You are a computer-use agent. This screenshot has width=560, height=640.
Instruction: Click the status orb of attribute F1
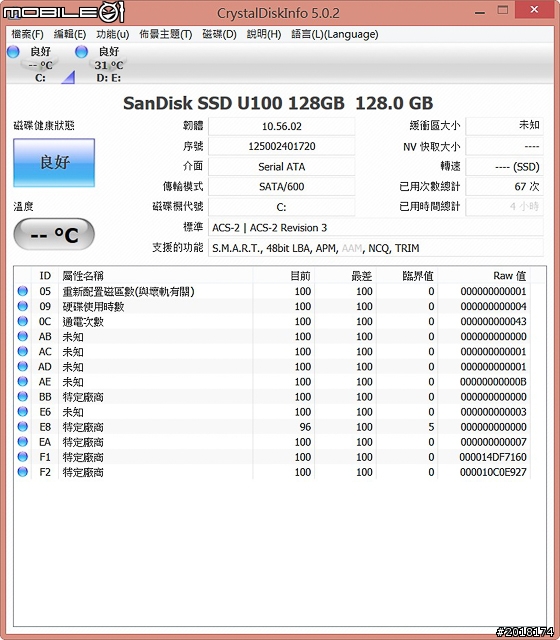pos(23,457)
